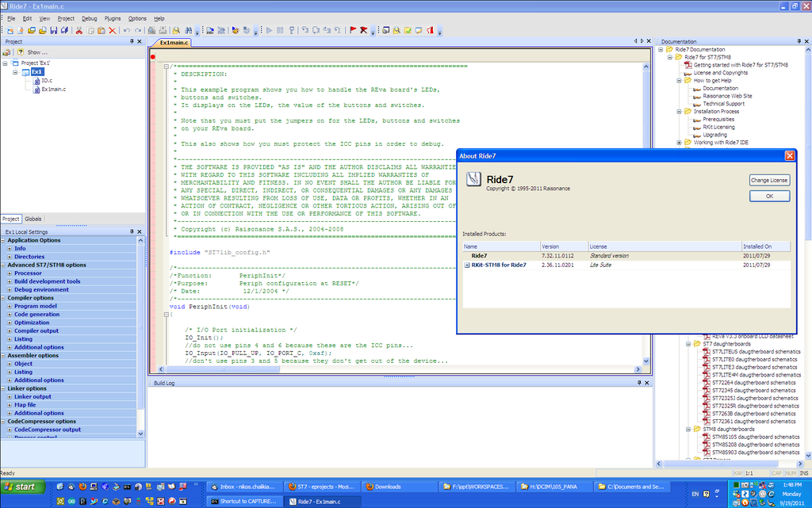Image resolution: width=812 pixels, height=508 pixels.
Task: Click the Start debug play icon
Action: [270, 31]
